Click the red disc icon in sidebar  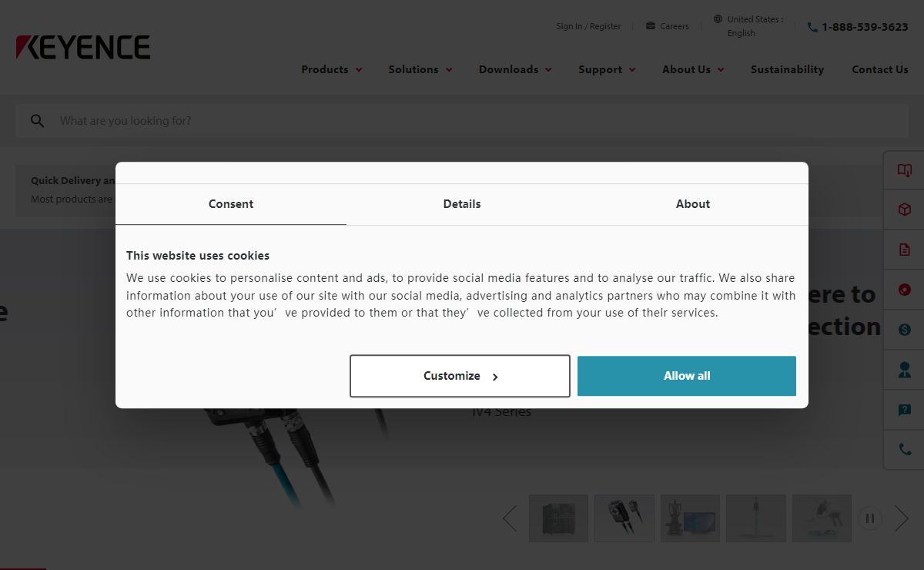tap(905, 290)
